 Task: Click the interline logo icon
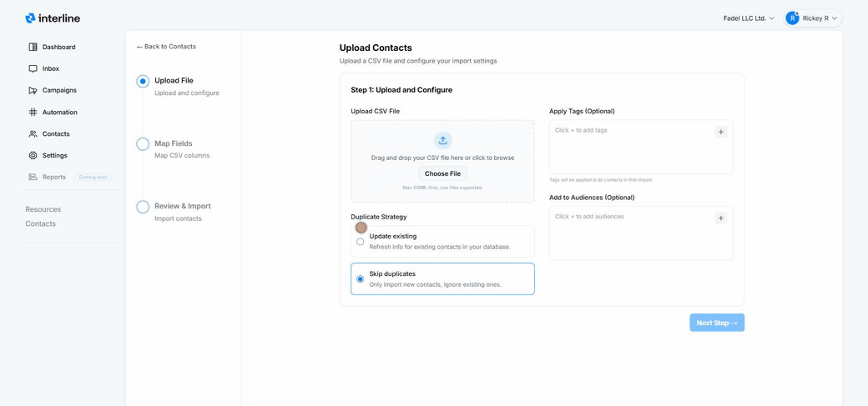30,18
